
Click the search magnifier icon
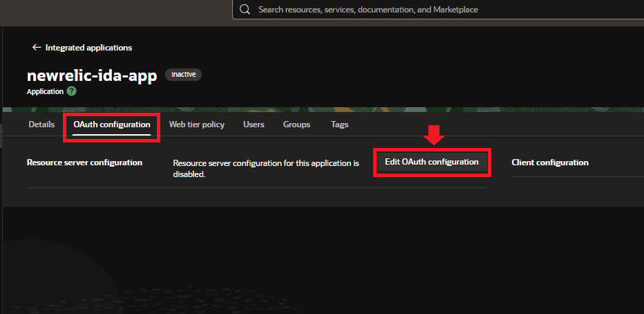coord(245,9)
